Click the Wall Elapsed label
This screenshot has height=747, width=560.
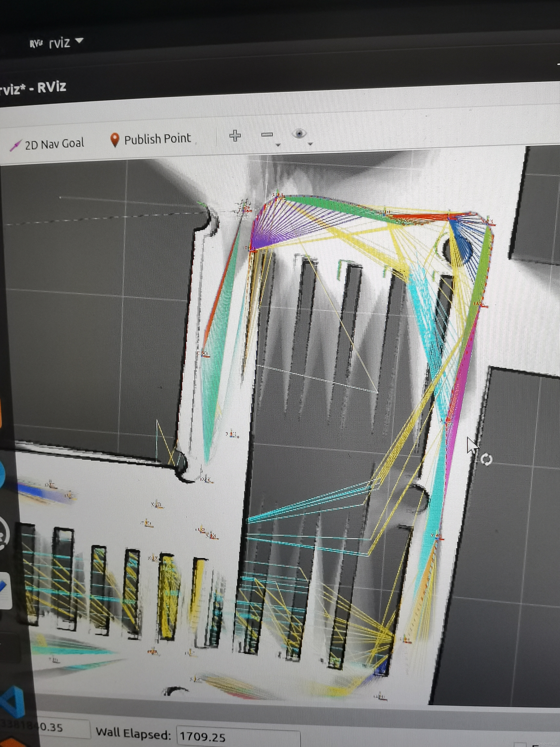click(133, 733)
